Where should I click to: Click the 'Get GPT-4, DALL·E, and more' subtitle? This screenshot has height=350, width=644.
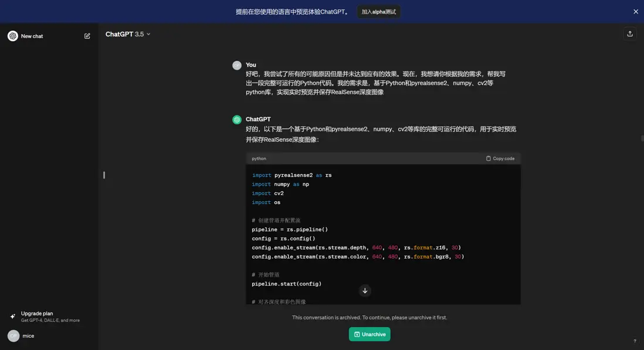[50, 321]
